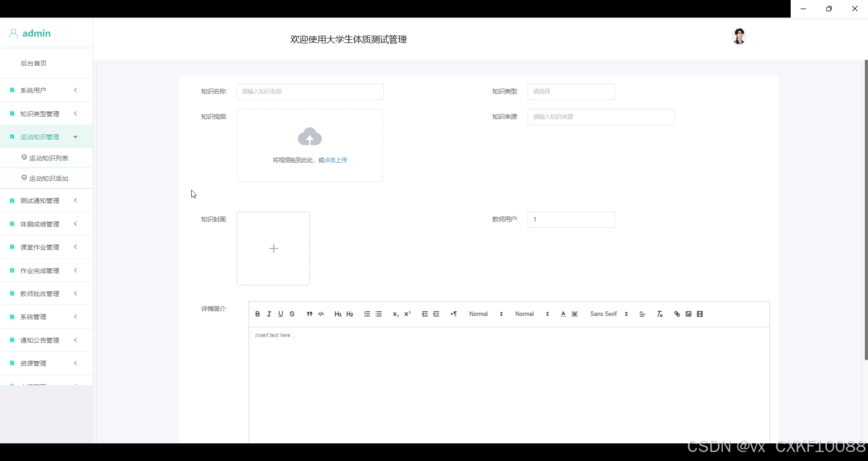Image resolution: width=868 pixels, height=461 pixels.
Task: Click the 教师用户 input field
Action: pos(571,220)
